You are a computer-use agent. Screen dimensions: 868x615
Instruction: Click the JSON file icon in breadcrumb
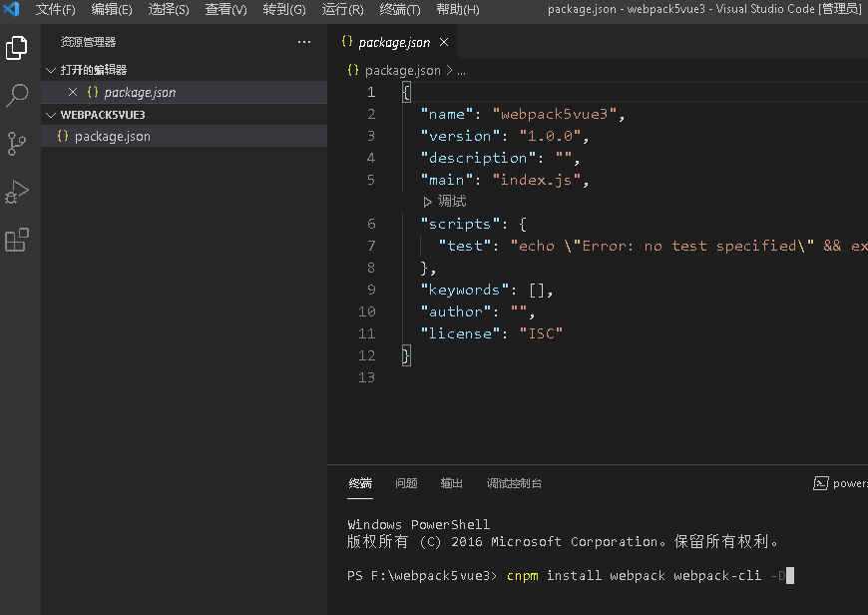pyautogui.click(x=352, y=70)
